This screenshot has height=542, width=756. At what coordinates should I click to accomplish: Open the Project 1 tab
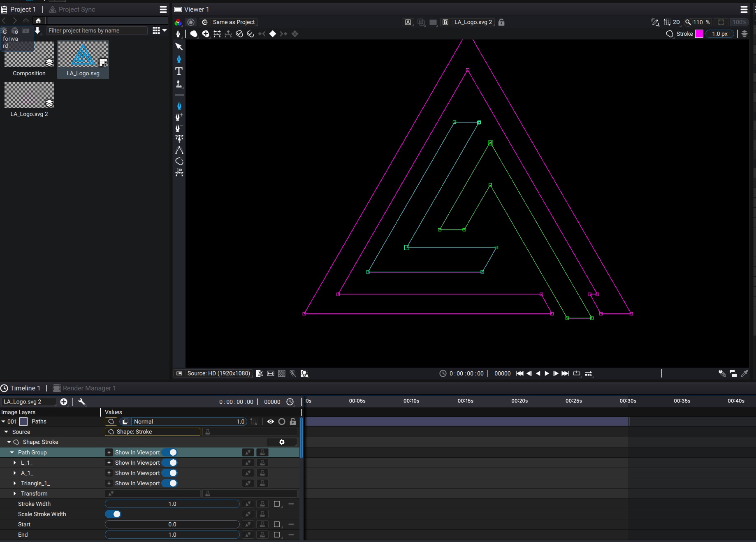pyautogui.click(x=19, y=9)
